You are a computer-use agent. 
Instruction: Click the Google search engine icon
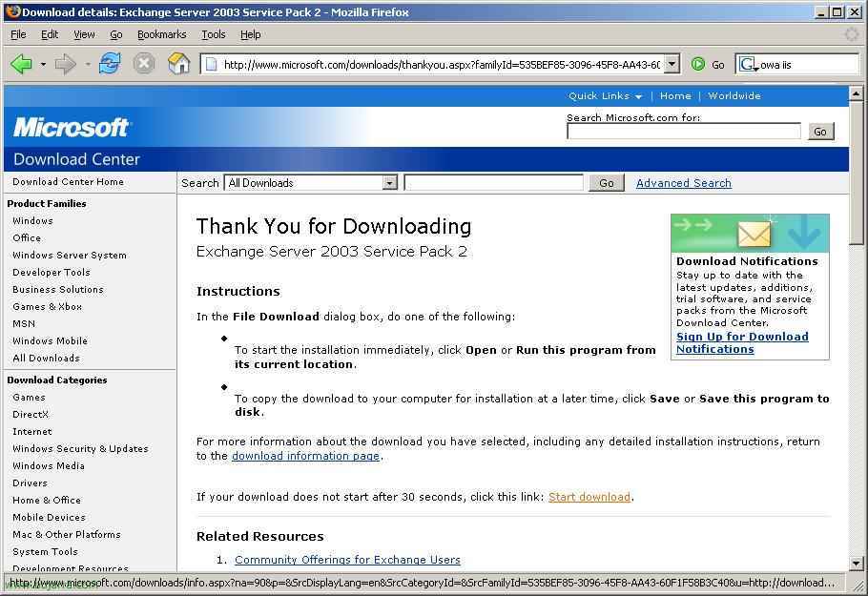[747, 64]
